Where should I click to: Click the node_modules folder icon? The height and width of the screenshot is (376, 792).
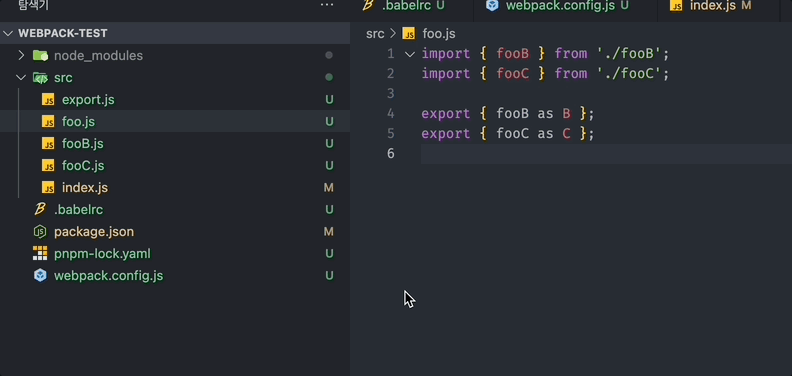click(x=40, y=55)
